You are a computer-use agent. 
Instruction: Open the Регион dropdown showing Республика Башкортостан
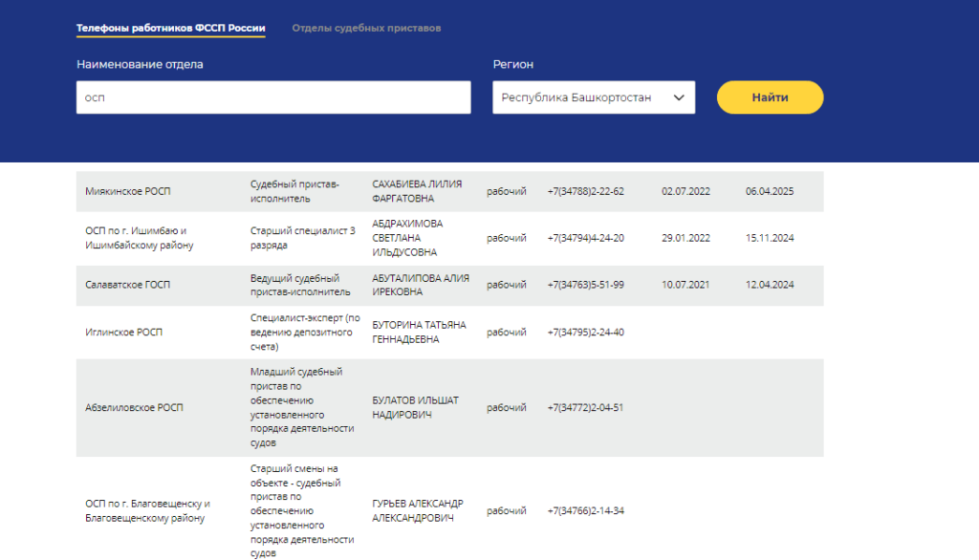click(x=594, y=97)
